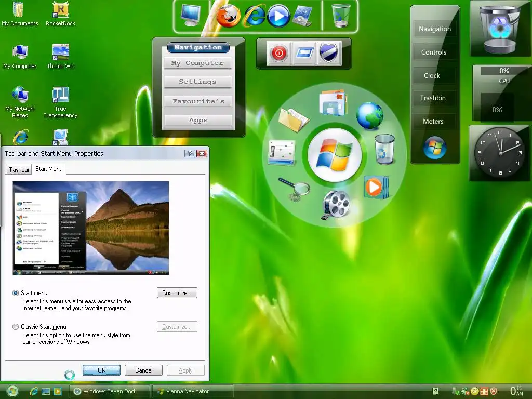
Task: Choose My Computer in the Navigation menu
Action: pyautogui.click(x=197, y=63)
